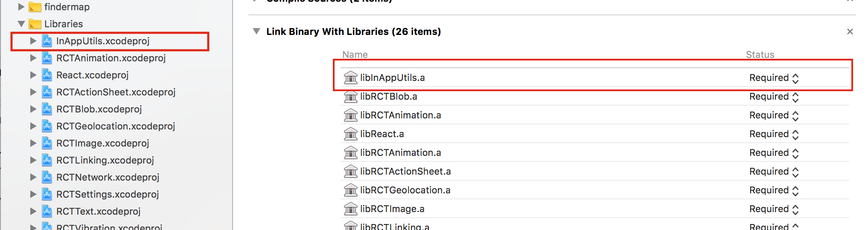The width and height of the screenshot is (868, 230).
Task: Select RCTText.xcodeproj in the navigator
Action: coord(98,212)
